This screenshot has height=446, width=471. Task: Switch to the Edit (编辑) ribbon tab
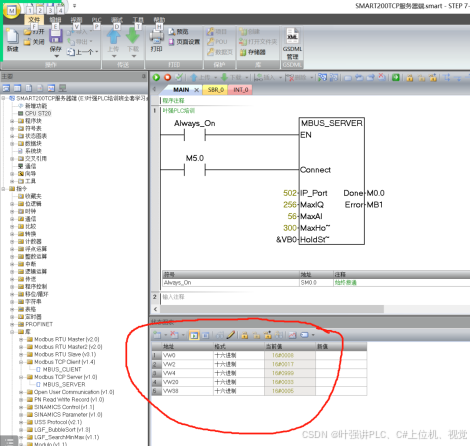point(55,20)
